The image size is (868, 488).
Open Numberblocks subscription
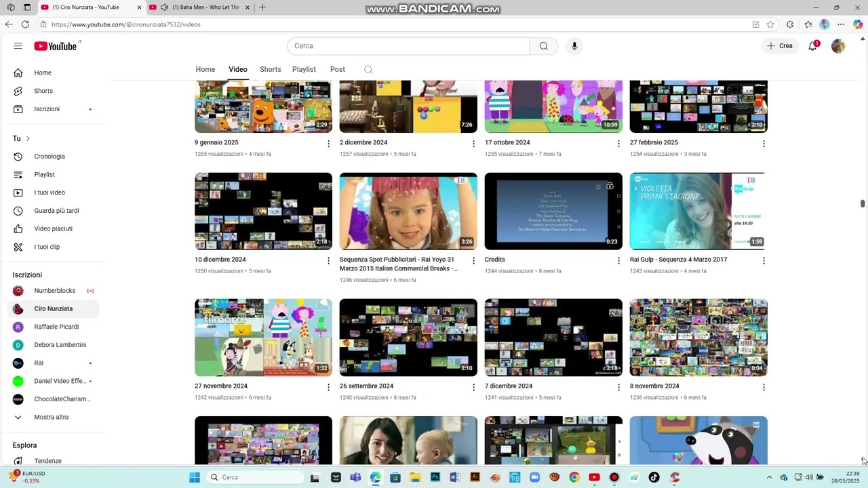53,291
